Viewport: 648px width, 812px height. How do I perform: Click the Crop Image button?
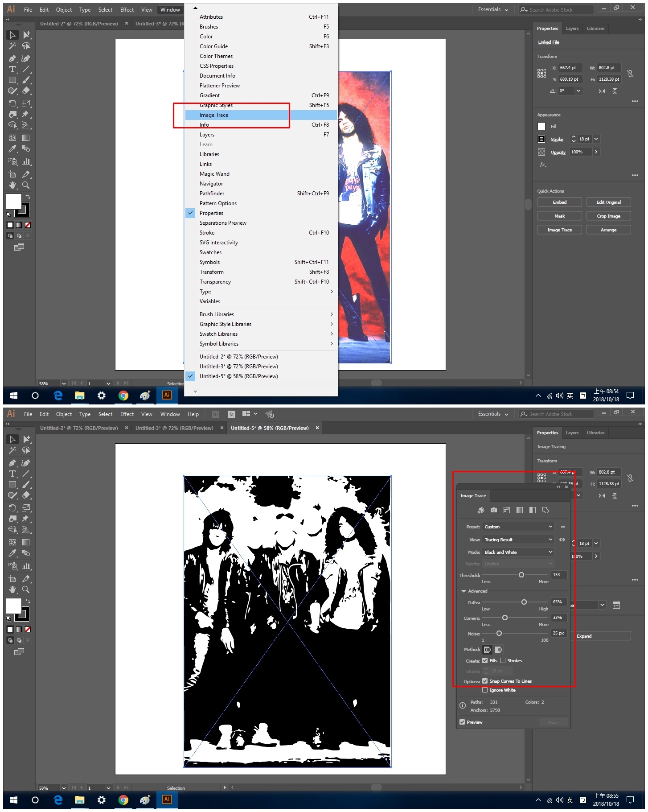click(x=608, y=216)
